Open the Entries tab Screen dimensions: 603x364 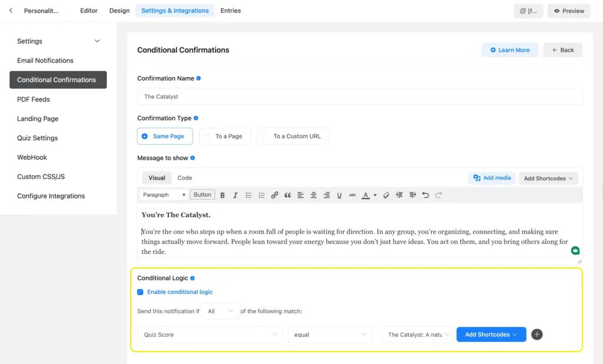pos(231,11)
